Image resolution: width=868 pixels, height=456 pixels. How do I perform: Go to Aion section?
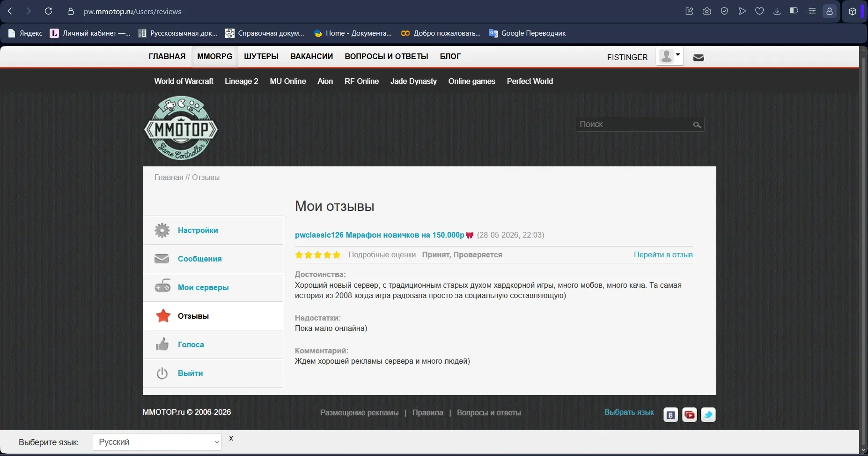325,81
